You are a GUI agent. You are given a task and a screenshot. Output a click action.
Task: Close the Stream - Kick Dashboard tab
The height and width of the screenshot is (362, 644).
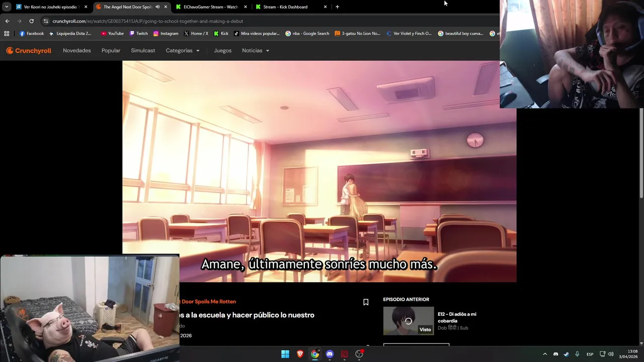[x=326, y=7]
